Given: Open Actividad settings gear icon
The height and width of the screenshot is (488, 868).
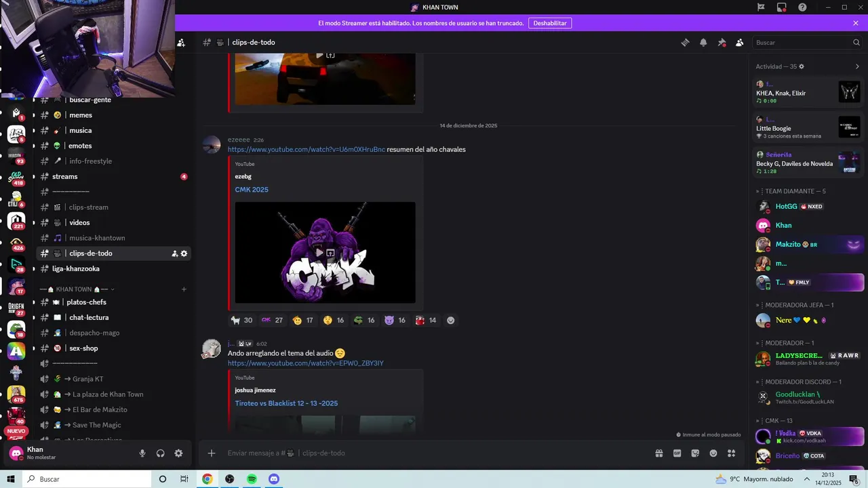Looking at the screenshot, I should (x=802, y=66).
